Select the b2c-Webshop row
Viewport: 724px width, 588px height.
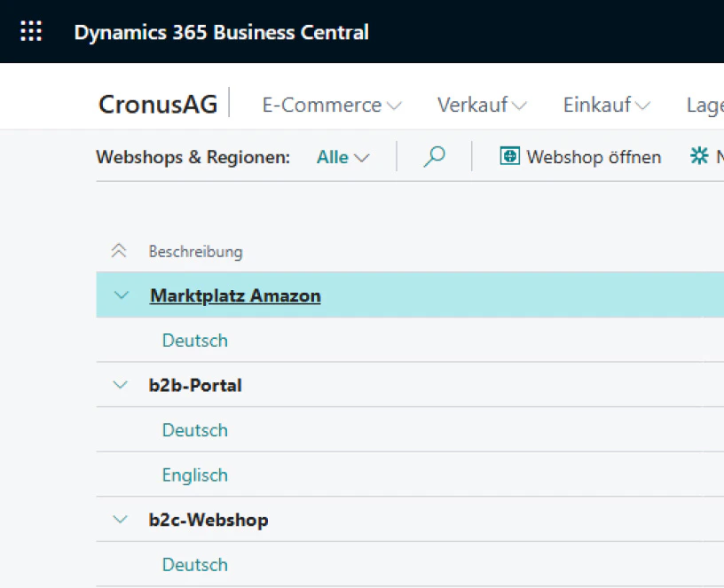[x=410, y=520]
